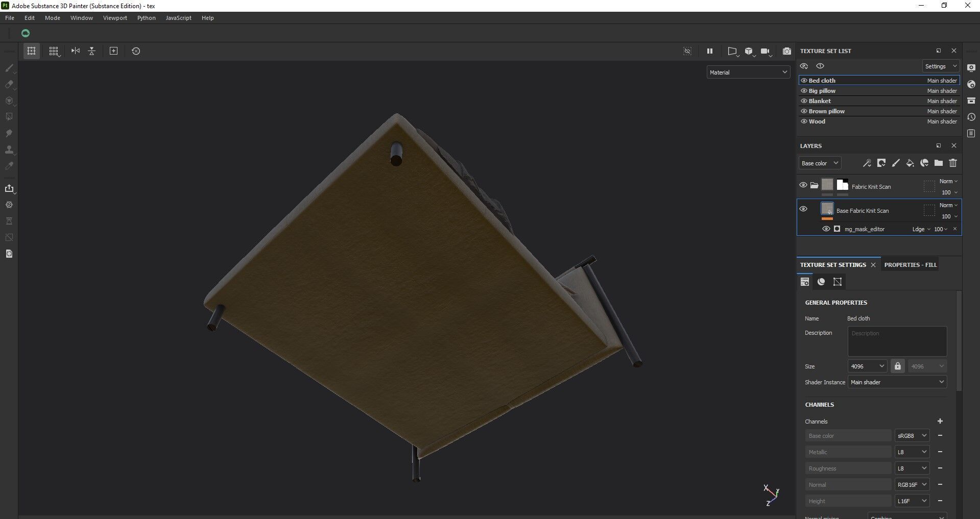
Task: Add a folder in Layers panel
Action: coord(938,163)
